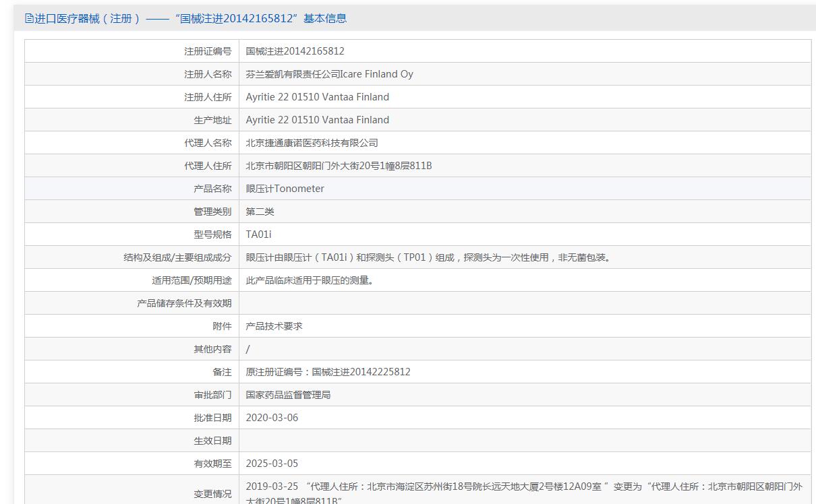The height and width of the screenshot is (504, 816).
Task: Select the 2019-03-25 change record text
Action: point(524,493)
